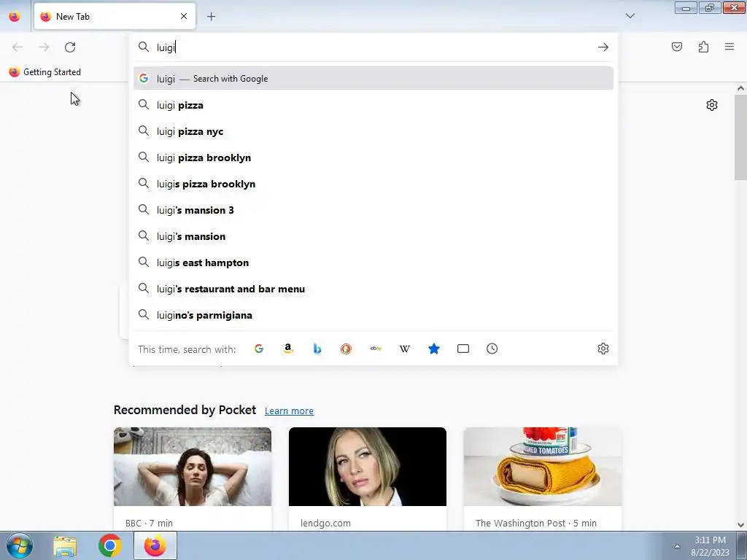Click the page vertical scrollbar thumb
Viewport: 747px width, 560px height.
740,137
